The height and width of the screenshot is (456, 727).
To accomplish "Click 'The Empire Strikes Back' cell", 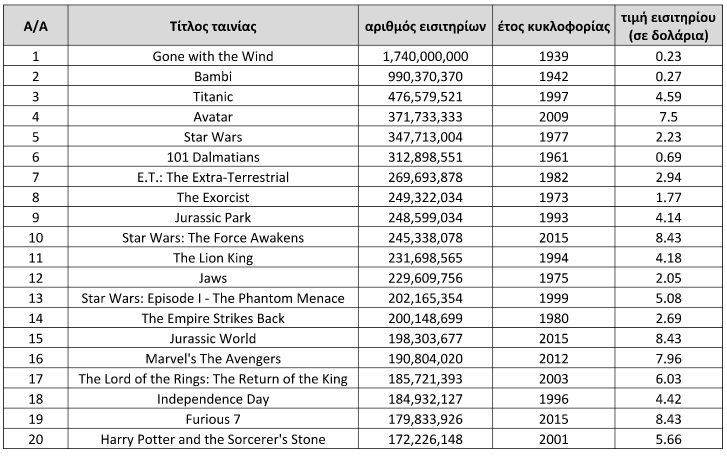I will pos(212,318).
